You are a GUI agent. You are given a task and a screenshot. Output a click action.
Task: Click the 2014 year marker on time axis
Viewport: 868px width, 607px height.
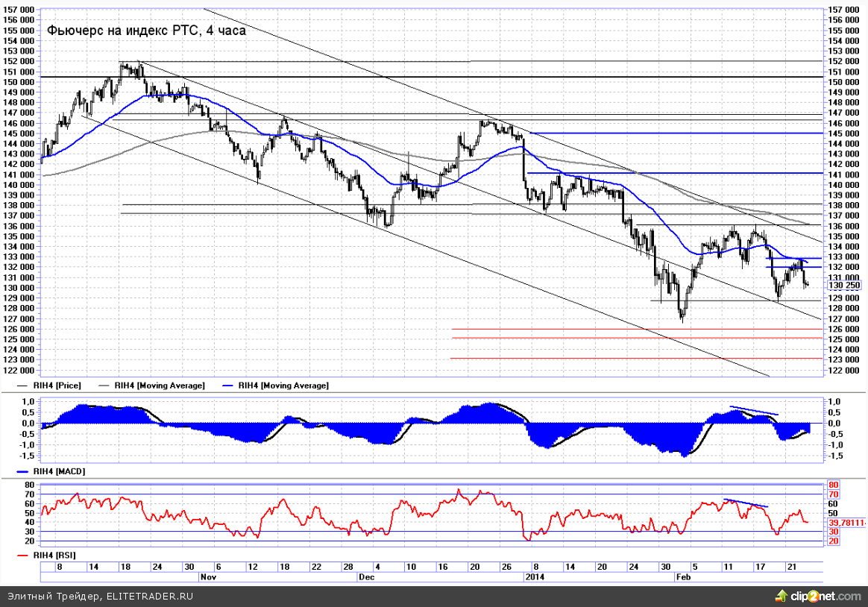click(535, 577)
